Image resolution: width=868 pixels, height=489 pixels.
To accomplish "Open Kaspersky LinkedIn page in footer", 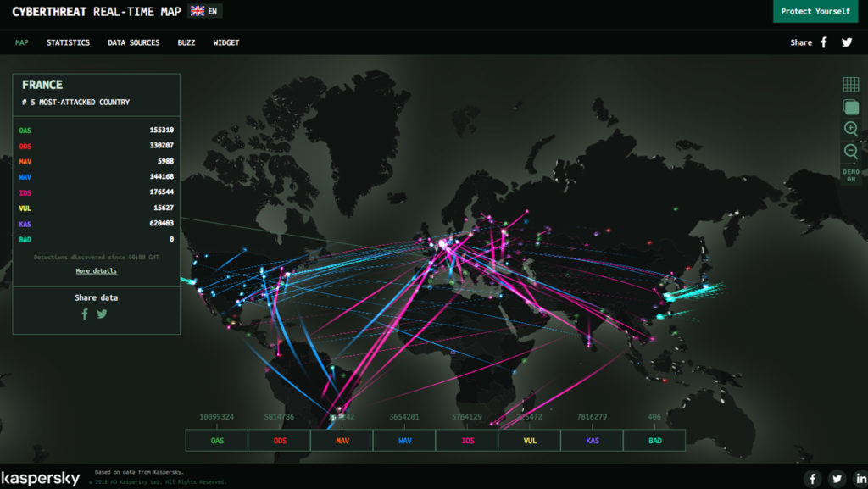I will [x=861, y=479].
